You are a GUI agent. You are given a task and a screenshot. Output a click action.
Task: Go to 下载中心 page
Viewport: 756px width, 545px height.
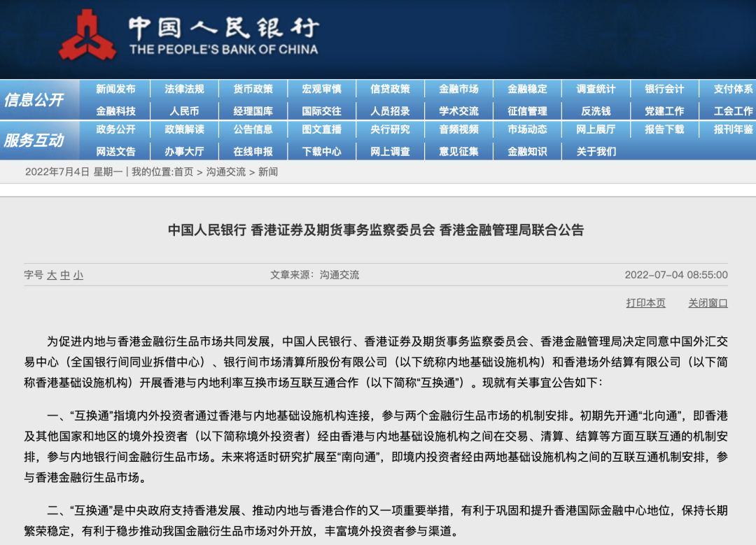coord(321,151)
